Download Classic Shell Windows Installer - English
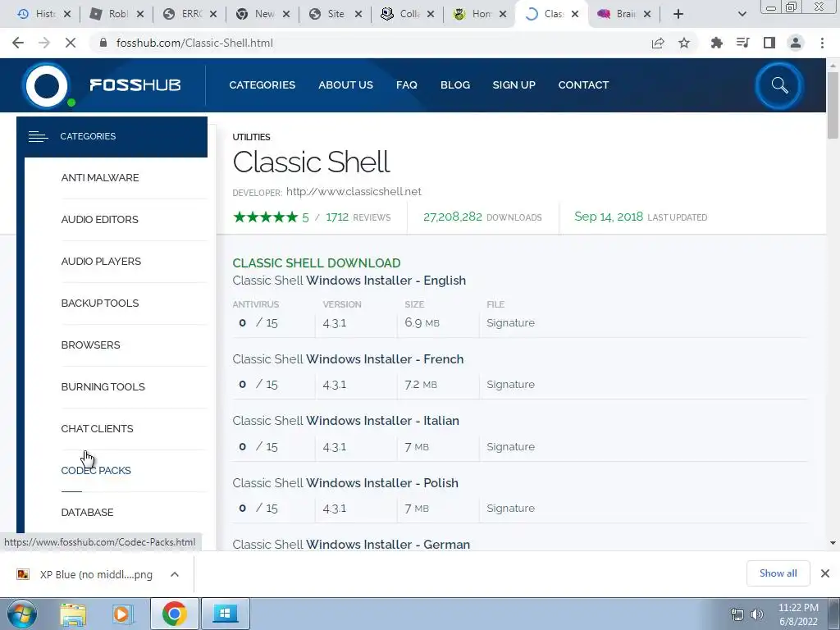The height and width of the screenshot is (630, 840). [349, 281]
